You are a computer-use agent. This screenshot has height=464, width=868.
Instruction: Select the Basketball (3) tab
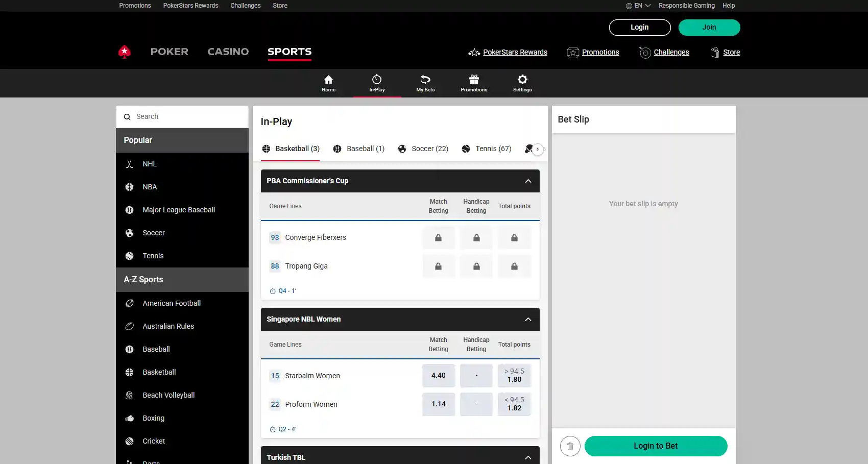coord(291,149)
